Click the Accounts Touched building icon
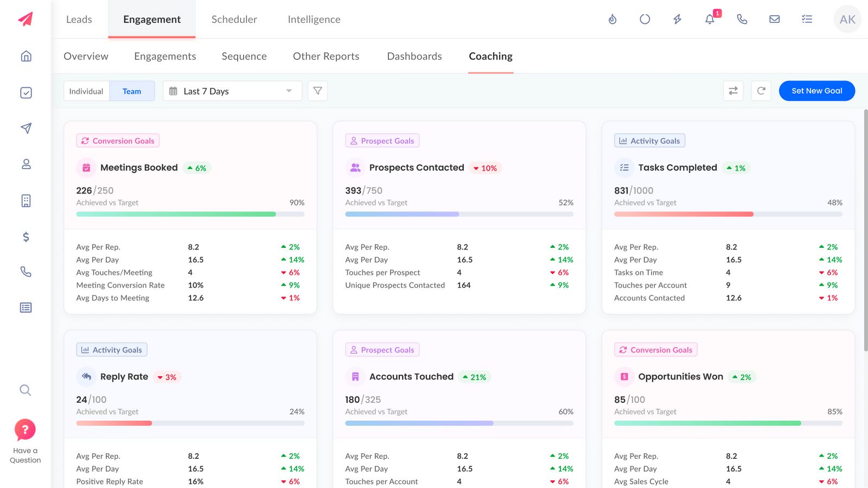The image size is (868, 488). [x=355, y=376]
